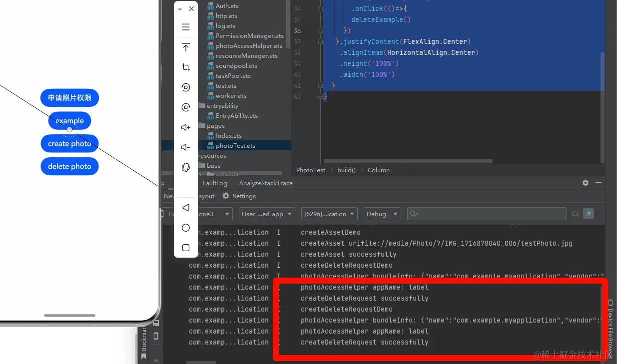Open http.ets in project tree
Image resolution: width=617 pixels, height=364 pixels.
point(226,16)
